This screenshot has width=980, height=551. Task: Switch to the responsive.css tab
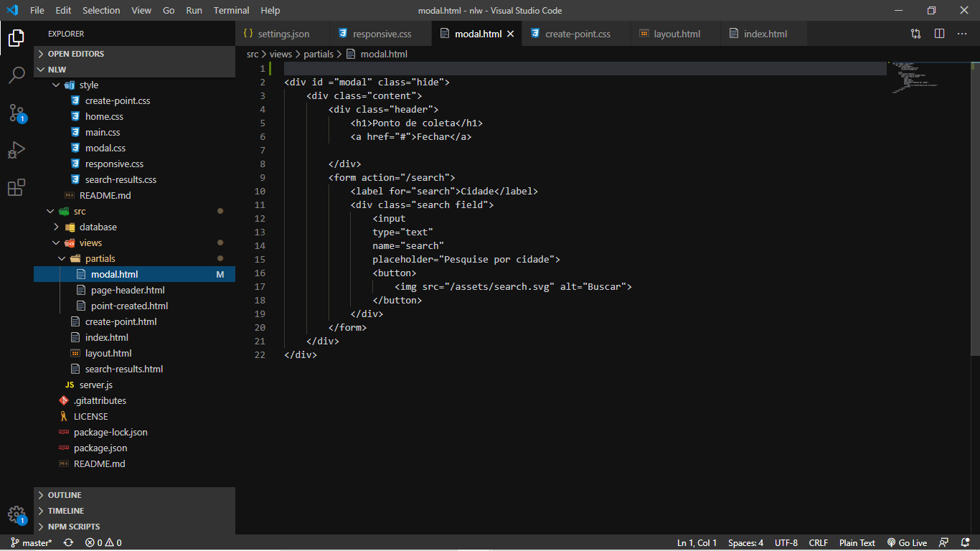tap(382, 34)
